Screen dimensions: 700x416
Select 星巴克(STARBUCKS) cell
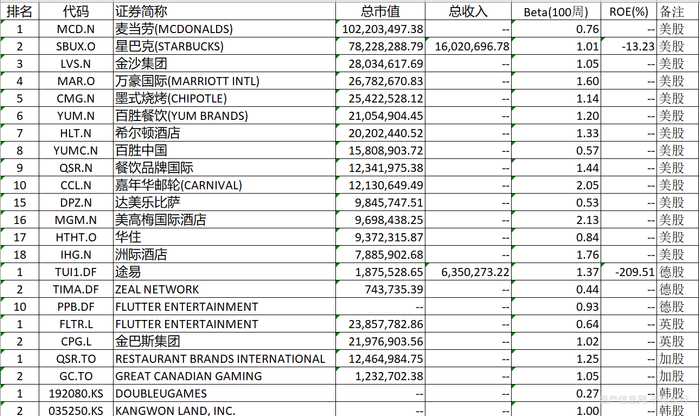pyautogui.click(x=224, y=46)
